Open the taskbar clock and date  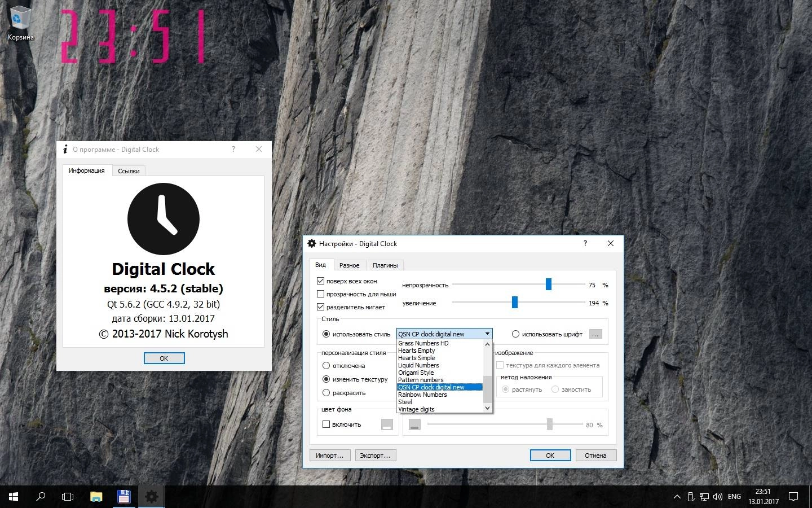coord(763,497)
